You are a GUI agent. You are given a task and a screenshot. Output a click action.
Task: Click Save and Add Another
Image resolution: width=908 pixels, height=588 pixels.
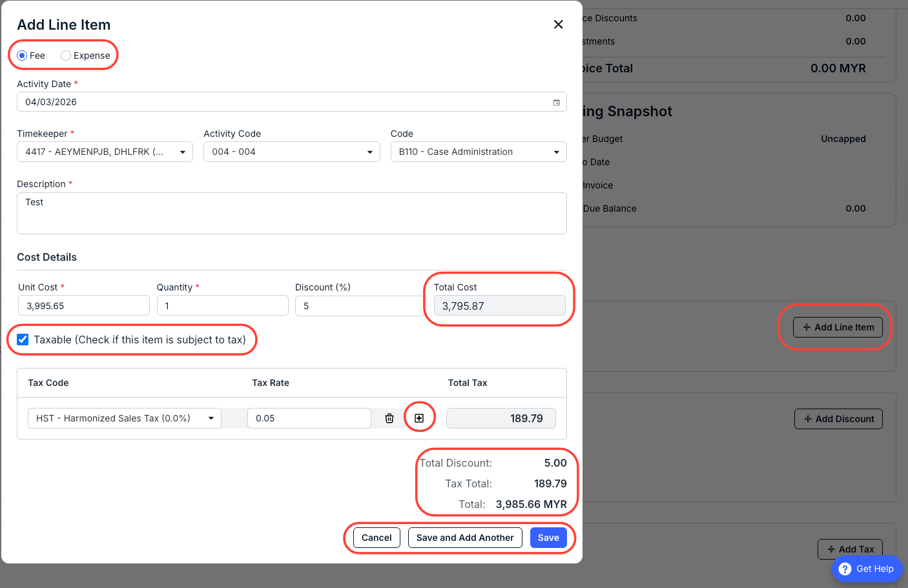(465, 538)
